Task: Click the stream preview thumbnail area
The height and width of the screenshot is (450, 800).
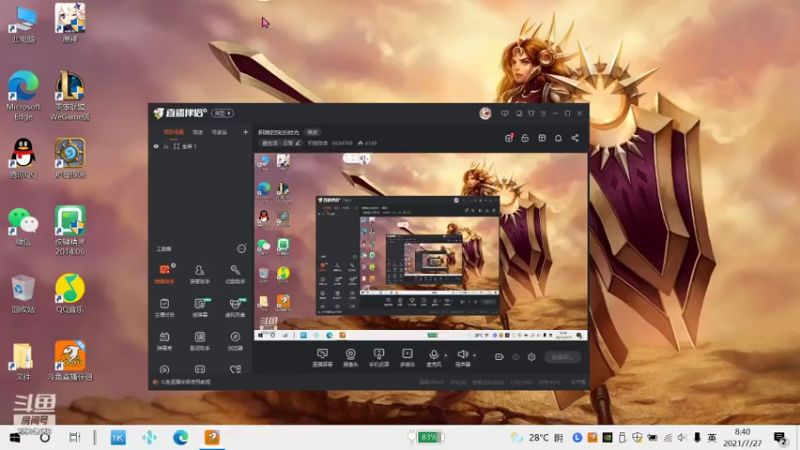Action: (x=421, y=246)
